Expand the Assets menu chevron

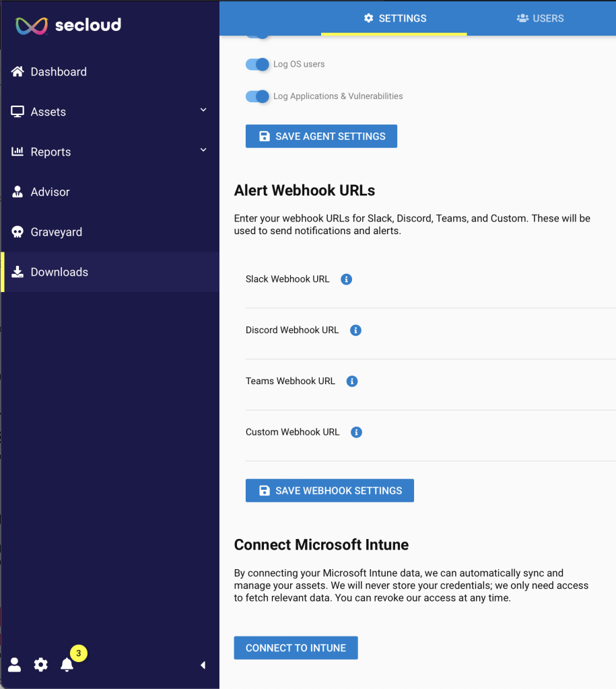pos(203,110)
